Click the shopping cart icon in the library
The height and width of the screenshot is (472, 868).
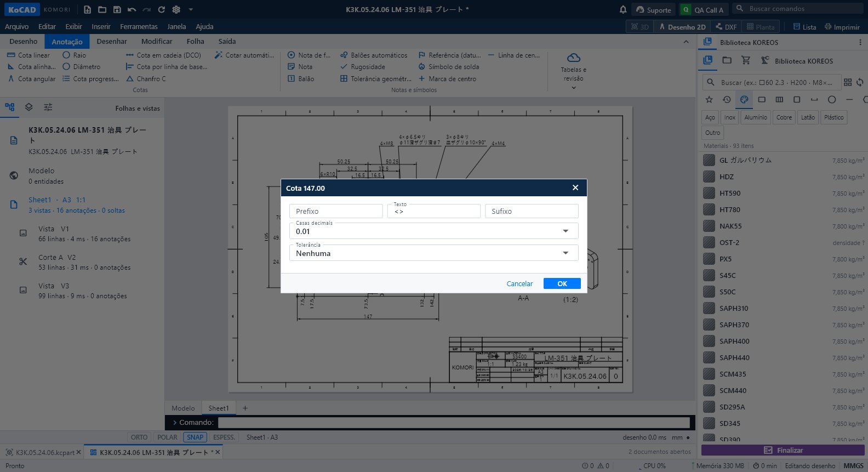[x=746, y=60]
